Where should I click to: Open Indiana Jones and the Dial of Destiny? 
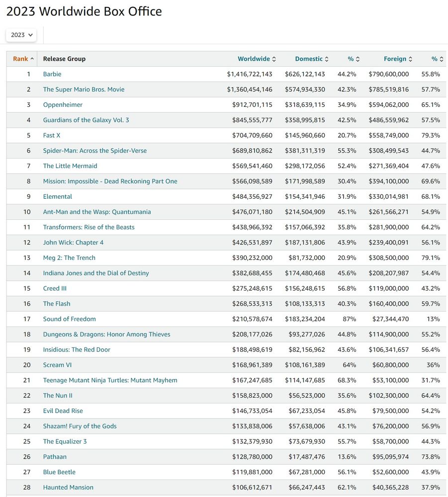[x=96, y=273]
